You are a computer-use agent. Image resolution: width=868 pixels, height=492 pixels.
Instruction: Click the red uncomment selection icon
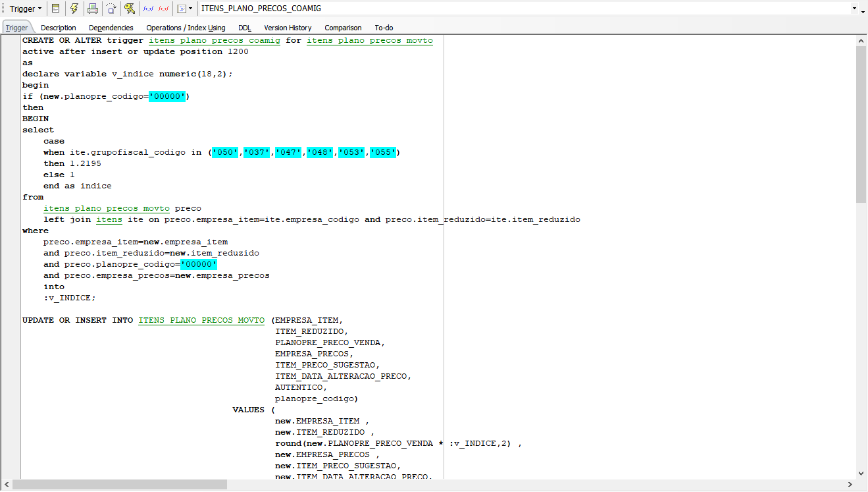[164, 9]
